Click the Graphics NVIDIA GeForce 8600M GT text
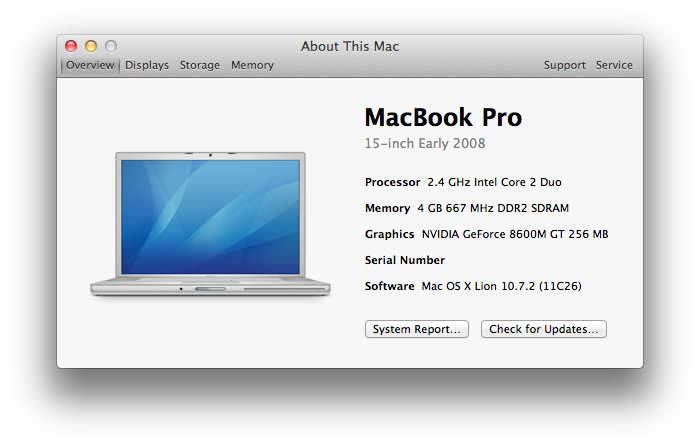 coord(487,234)
